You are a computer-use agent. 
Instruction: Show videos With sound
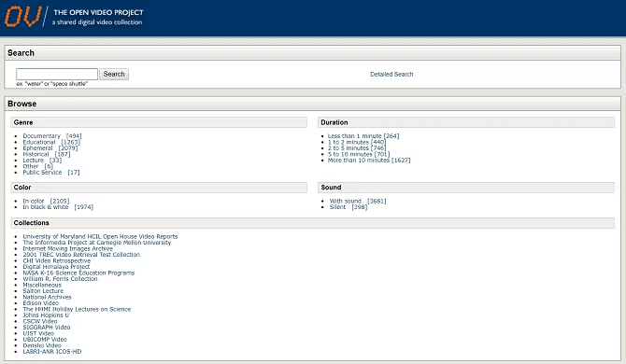click(346, 201)
